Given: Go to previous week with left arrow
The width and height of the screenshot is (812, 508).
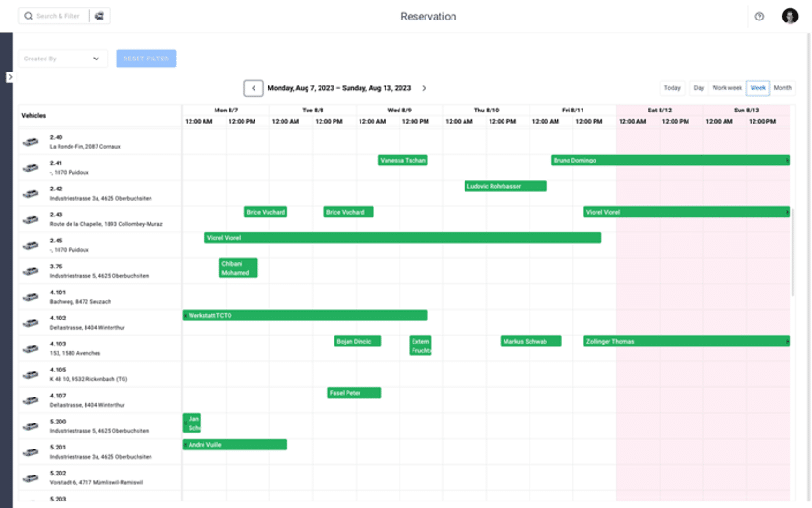Looking at the screenshot, I should point(254,88).
